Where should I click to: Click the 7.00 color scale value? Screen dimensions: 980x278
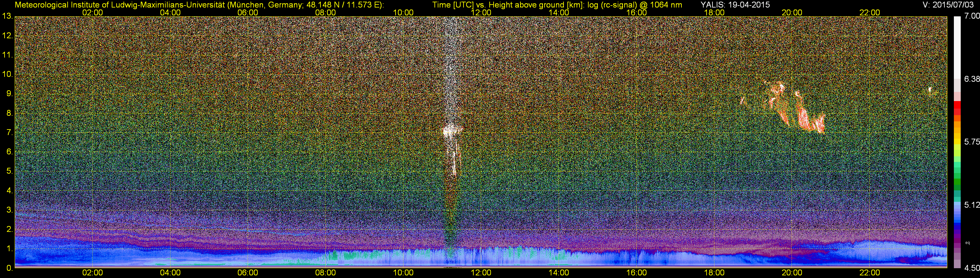972,16
